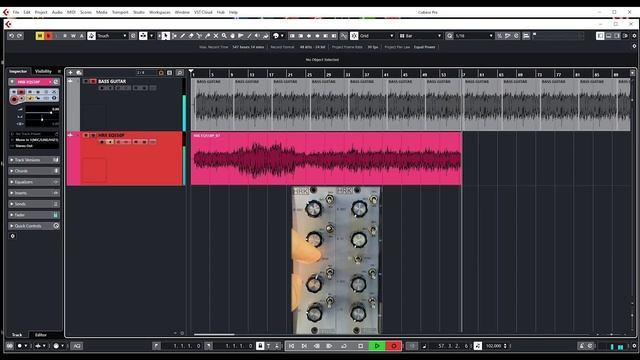The height and width of the screenshot is (360, 640).
Task: Click the Undo arrow in the toolbar
Action: tap(11, 36)
